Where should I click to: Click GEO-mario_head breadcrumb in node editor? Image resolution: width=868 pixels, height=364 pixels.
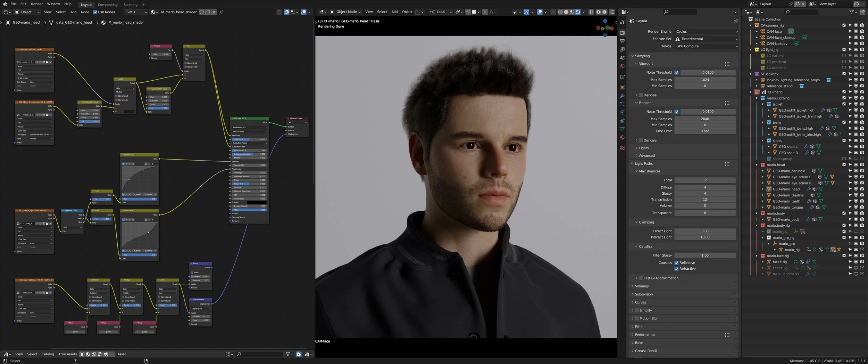[26, 23]
